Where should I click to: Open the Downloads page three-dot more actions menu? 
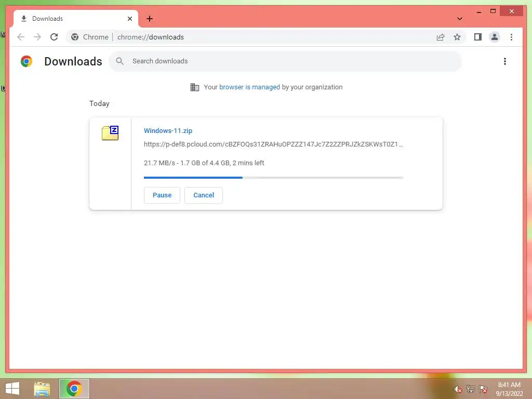pos(505,61)
